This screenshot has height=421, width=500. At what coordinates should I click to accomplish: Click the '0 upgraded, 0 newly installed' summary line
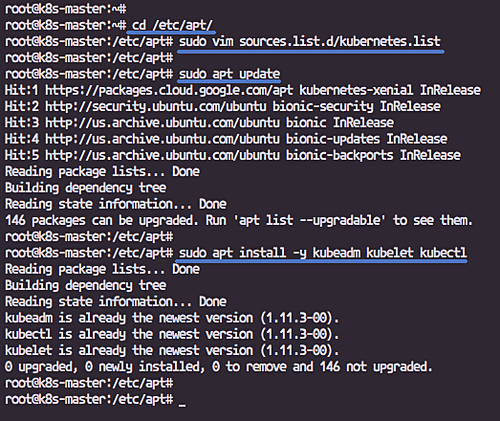(x=219, y=367)
